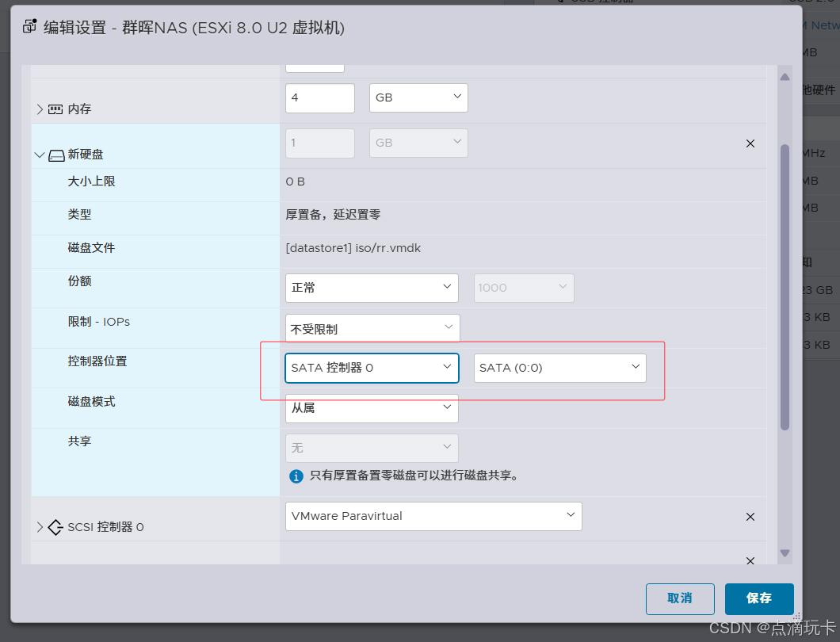This screenshot has width=840, height=642.
Task: Click the 只有厚置备置零磁盘可以进行磁盘共享 notice text
Action: [x=414, y=476]
